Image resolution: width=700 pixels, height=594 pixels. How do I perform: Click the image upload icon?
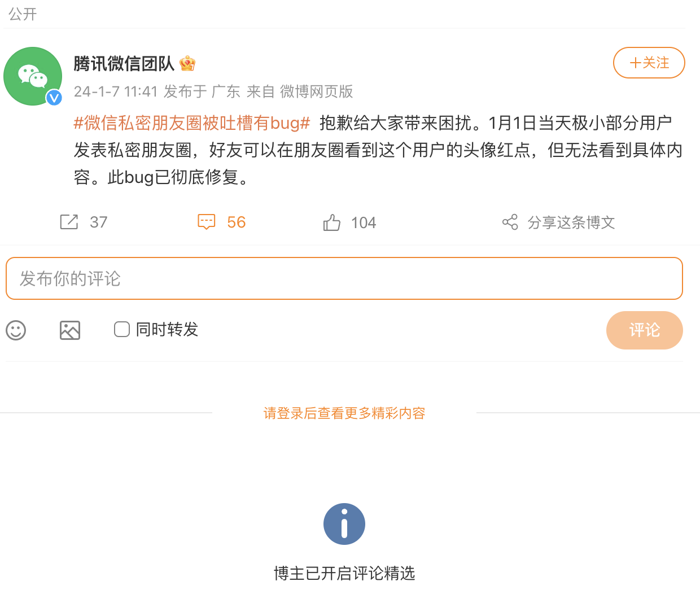(x=70, y=330)
